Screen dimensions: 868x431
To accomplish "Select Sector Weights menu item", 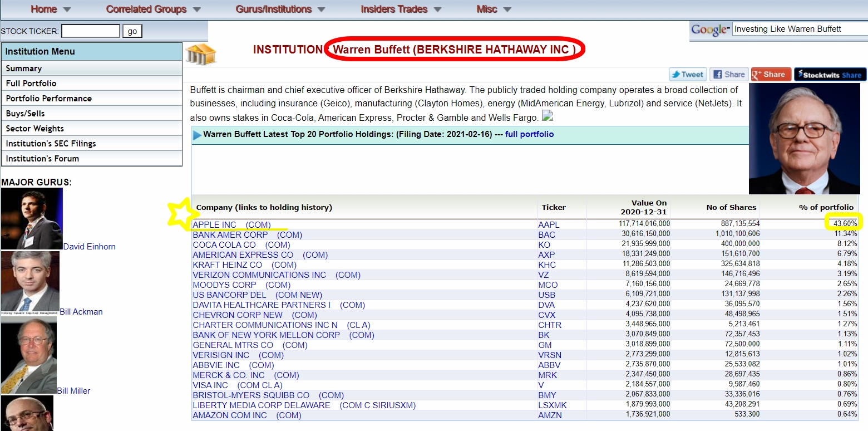I will tap(92, 128).
